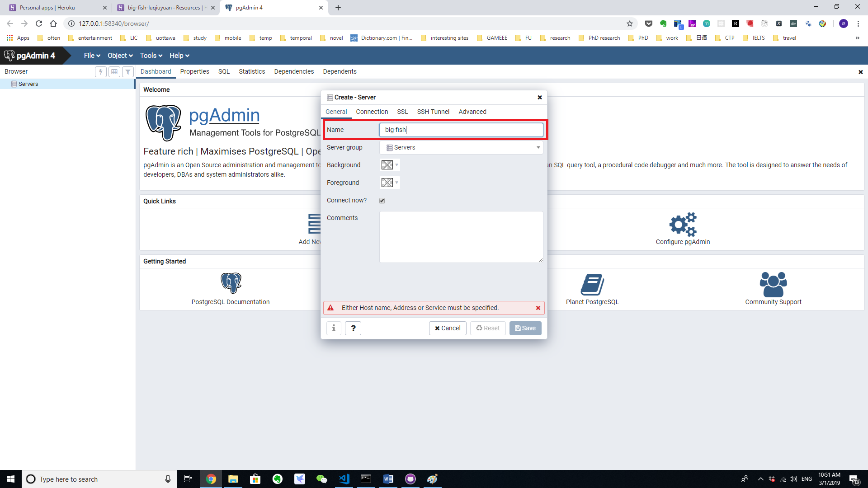Screen dimensions: 868x488
Task: Toggle the Connect now checkbox
Action: pyautogui.click(x=382, y=201)
